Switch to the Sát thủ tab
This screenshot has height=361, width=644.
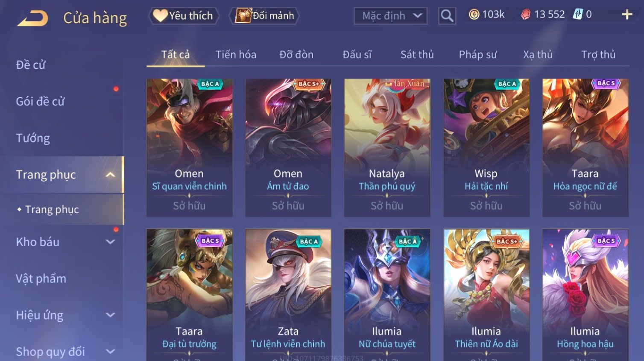417,55
